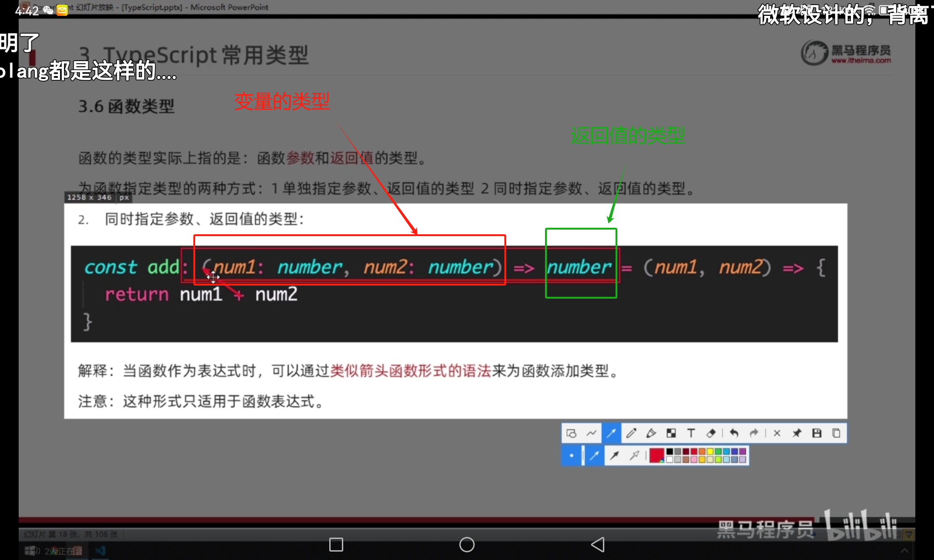Viewport: 934px width, 560px height.
Task: Save the screenshot with floppy icon
Action: [x=817, y=434]
